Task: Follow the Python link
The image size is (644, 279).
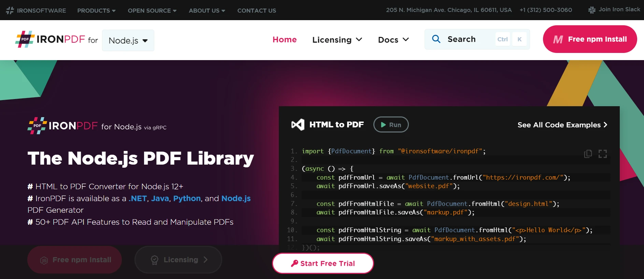Action: click(x=187, y=198)
